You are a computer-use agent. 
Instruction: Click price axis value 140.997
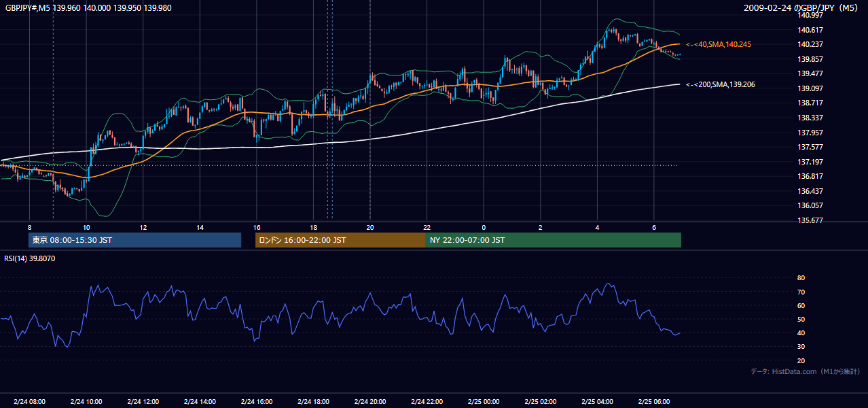[810, 15]
